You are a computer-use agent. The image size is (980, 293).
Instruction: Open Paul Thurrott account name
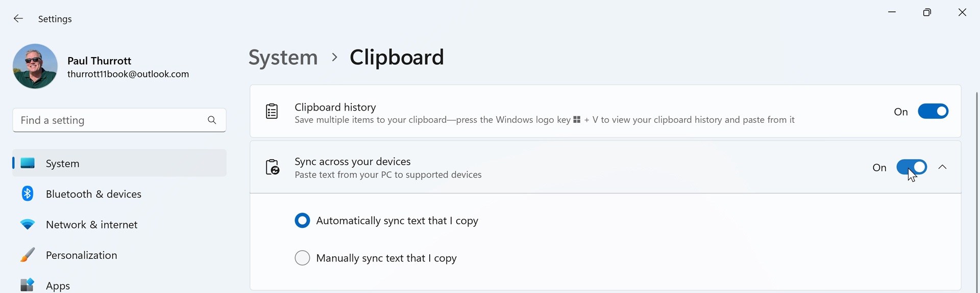pos(100,61)
